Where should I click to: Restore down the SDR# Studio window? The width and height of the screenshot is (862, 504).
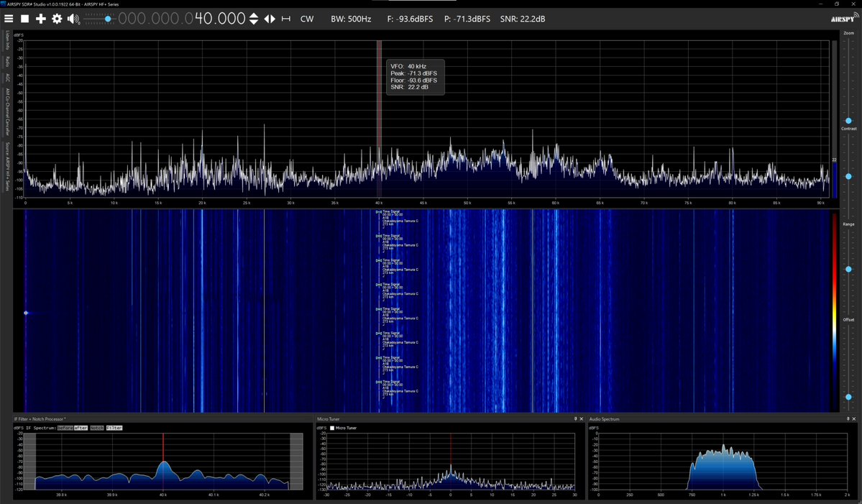pos(837,4)
